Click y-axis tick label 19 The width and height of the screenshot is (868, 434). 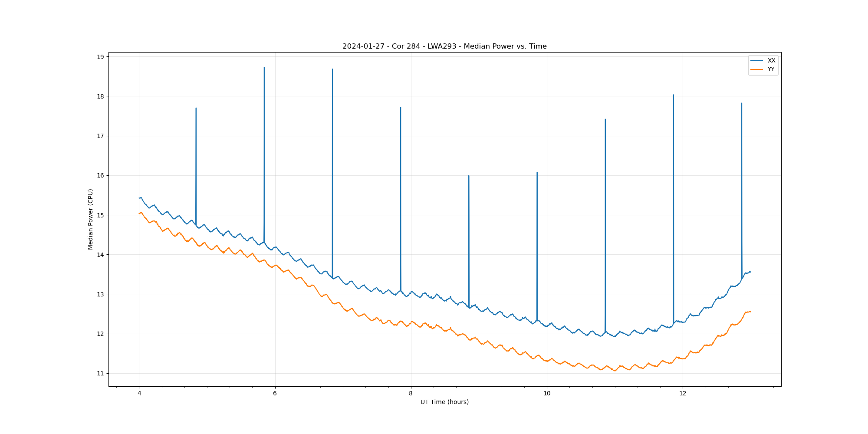pos(100,57)
